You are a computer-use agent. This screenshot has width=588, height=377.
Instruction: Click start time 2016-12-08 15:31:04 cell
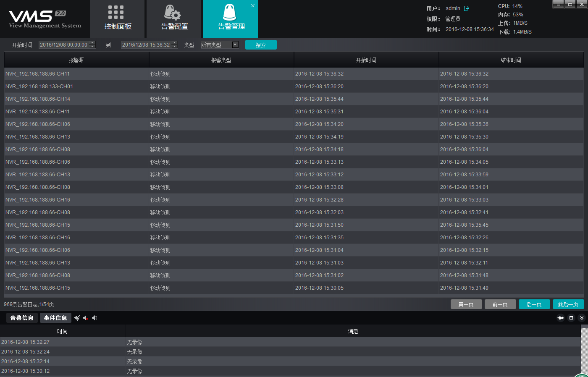point(366,250)
